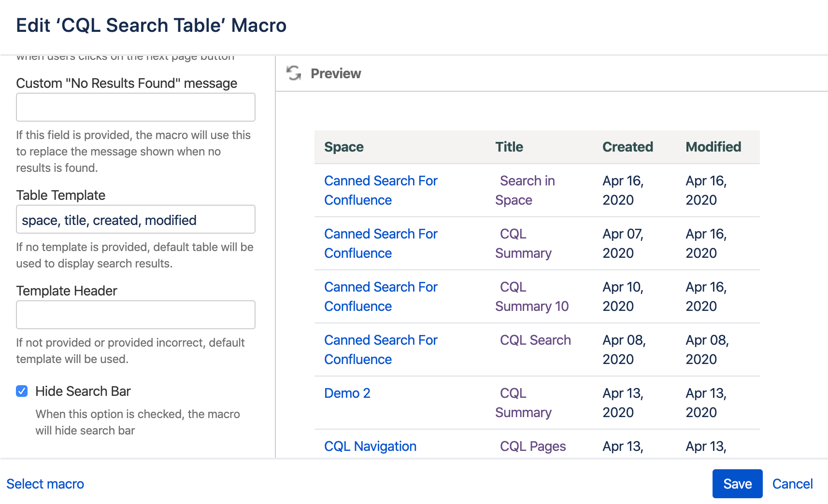Open the CQL Navigation space link
The width and height of the screenshot is (828, 504).
point(370,447)
